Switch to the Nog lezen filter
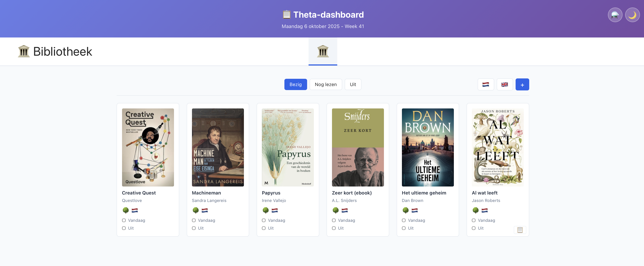Viewport: 644px width, 266px height. click(x=325, y=84)
